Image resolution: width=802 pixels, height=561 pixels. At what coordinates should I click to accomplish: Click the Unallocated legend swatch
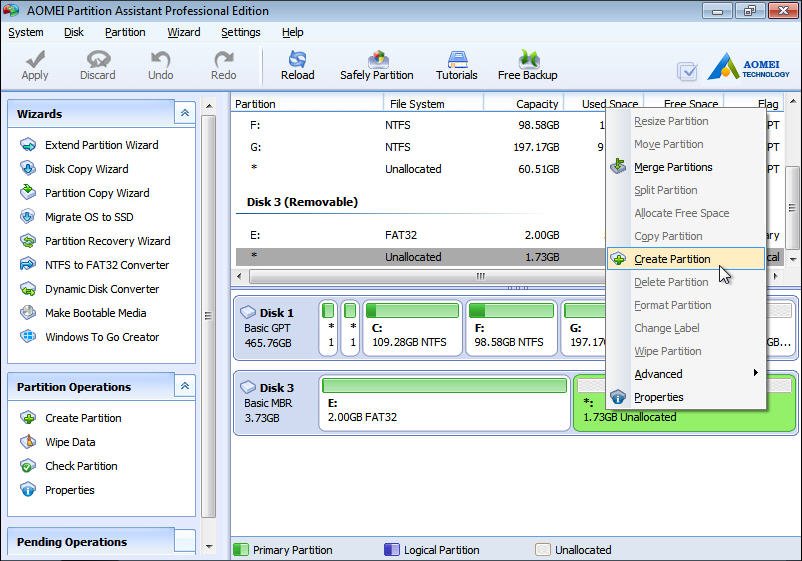click(x=543, y=550)
